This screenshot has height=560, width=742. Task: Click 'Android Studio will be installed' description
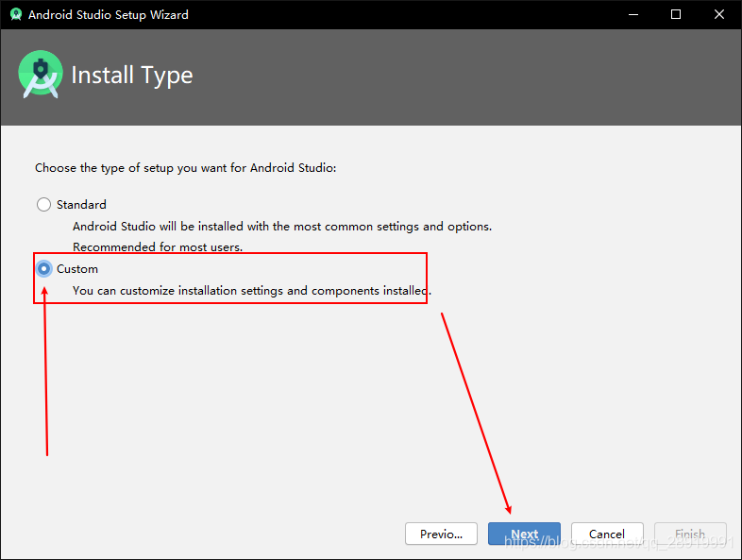coord(282,227)
